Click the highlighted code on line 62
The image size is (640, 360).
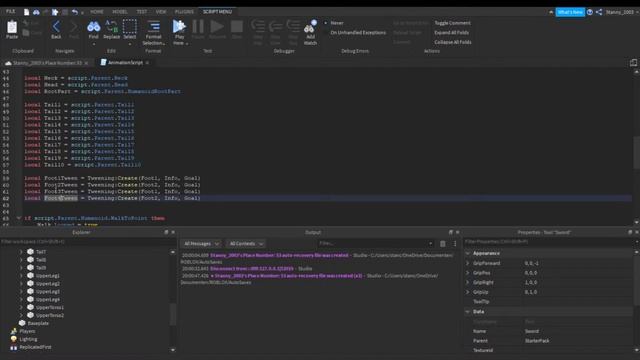[61, 198]
